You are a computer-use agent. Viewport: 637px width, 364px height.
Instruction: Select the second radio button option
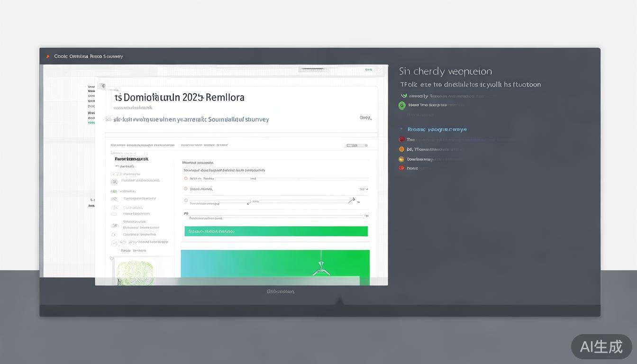point(186,189)
